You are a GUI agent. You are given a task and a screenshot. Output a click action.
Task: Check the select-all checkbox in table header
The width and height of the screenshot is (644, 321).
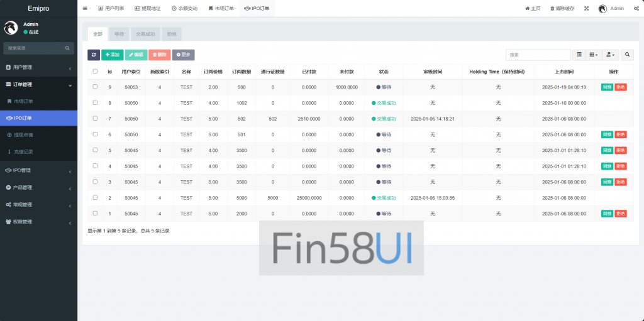pyautogui.click(x=95, y=71)
